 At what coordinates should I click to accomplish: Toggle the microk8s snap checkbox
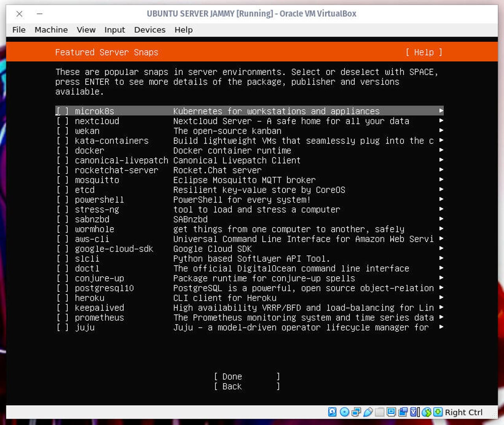pos(62,111)
